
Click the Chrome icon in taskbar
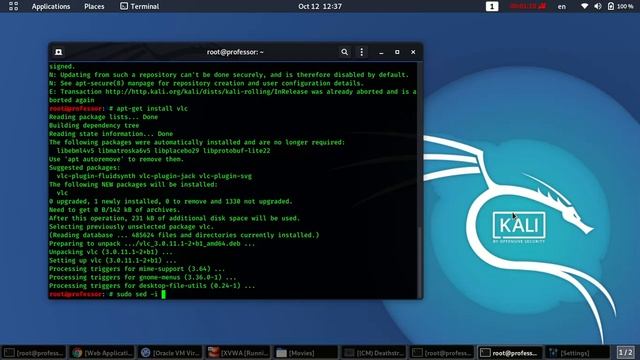77,353
